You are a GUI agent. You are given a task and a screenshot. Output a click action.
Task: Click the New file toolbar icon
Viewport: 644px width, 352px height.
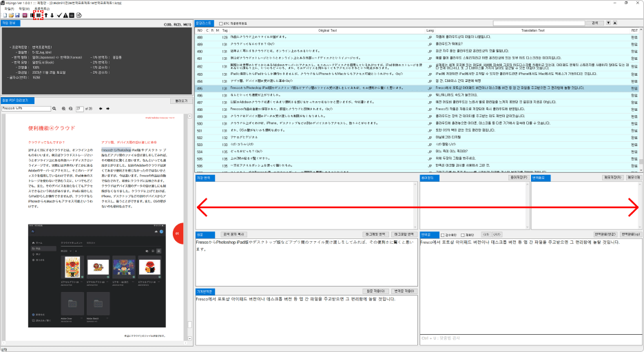pos(5,15)
